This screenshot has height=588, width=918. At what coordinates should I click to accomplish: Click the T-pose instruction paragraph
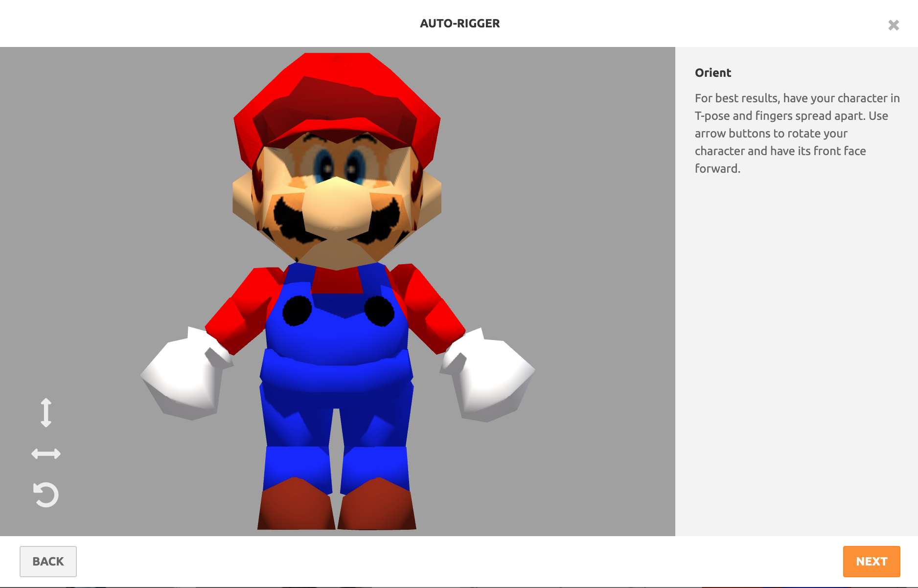(797, 133)
